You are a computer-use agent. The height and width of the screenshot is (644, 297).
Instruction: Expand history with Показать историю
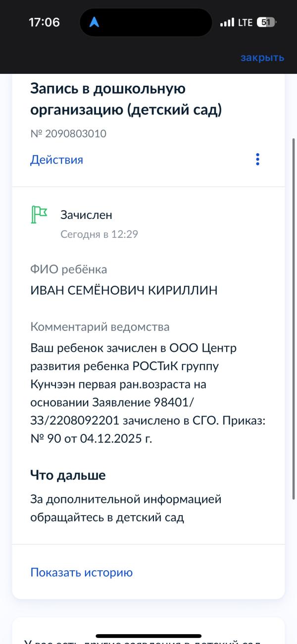pos(82,572)
